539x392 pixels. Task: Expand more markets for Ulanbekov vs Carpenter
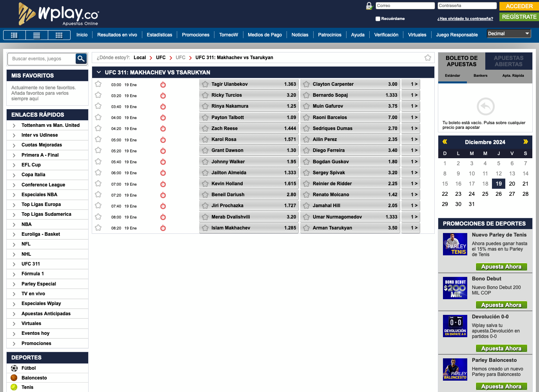[x=411, y=84]
